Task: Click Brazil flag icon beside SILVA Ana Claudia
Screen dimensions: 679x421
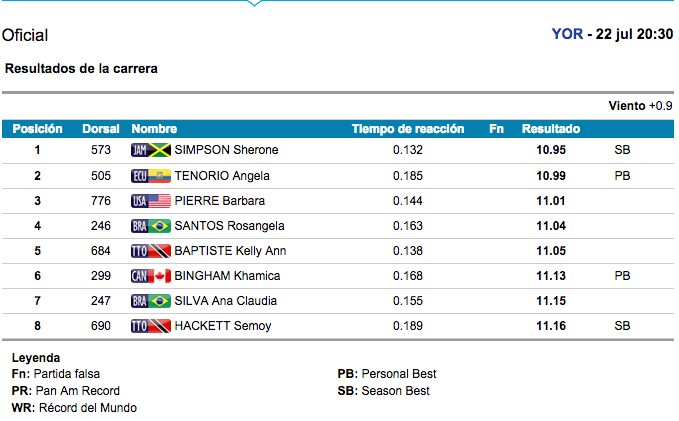Action: coord(151,301)
